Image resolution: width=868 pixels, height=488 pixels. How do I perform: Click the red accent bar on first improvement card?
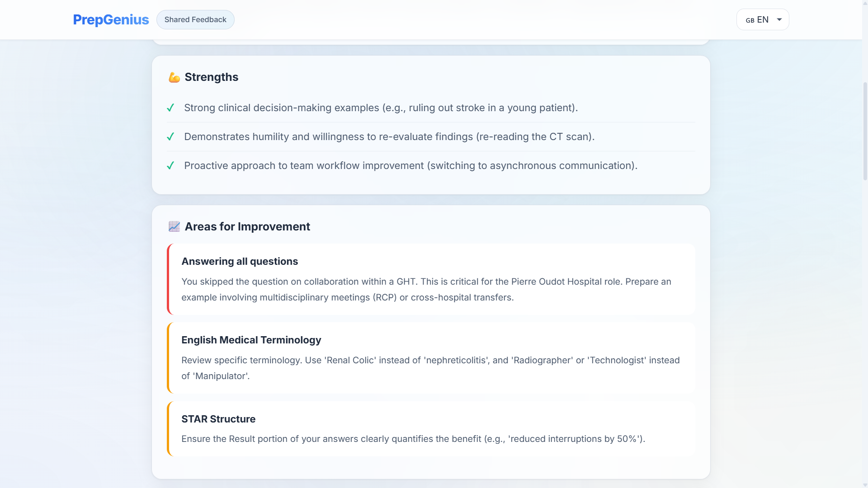[x=169, y=279]
